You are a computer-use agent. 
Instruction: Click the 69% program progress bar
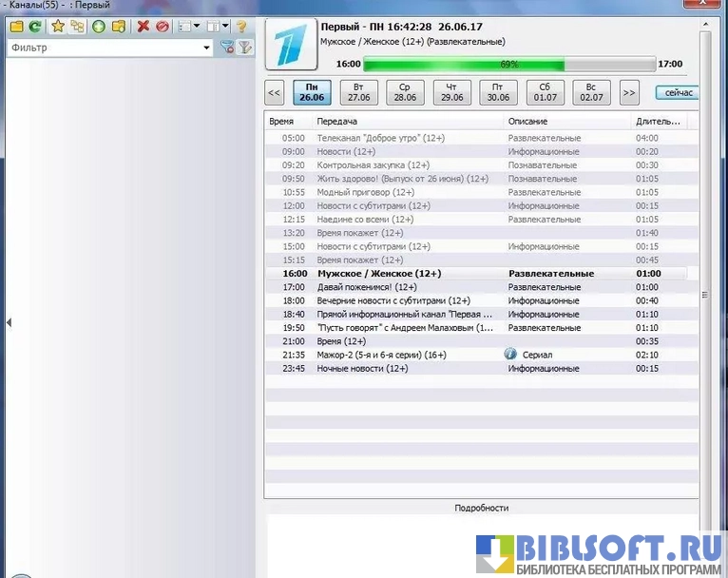pos(508,65)
